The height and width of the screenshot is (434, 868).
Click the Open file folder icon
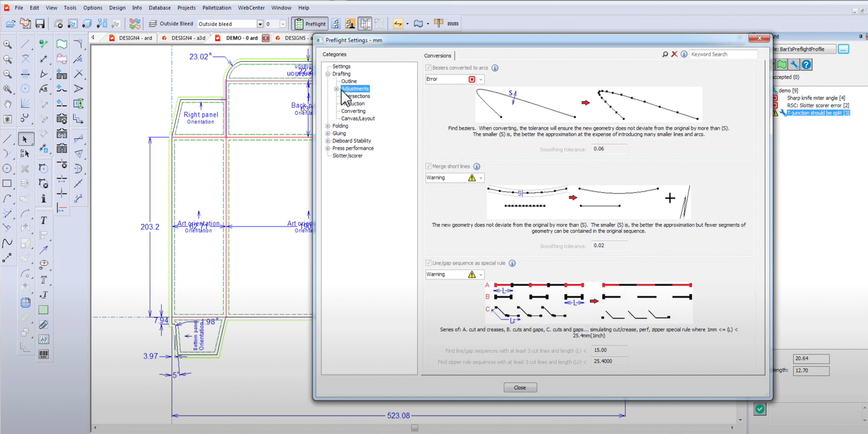[x=11, y=24]
